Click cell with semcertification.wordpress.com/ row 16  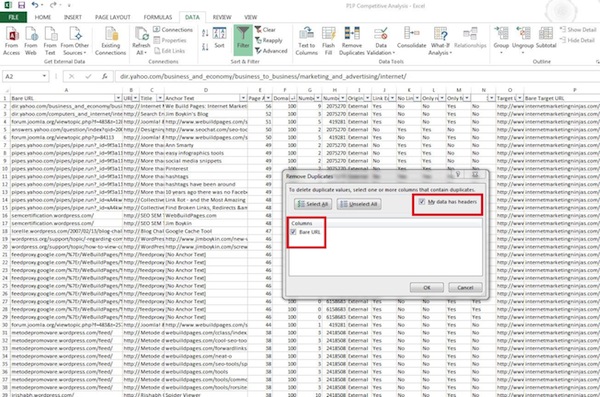[x=67, y=216]
